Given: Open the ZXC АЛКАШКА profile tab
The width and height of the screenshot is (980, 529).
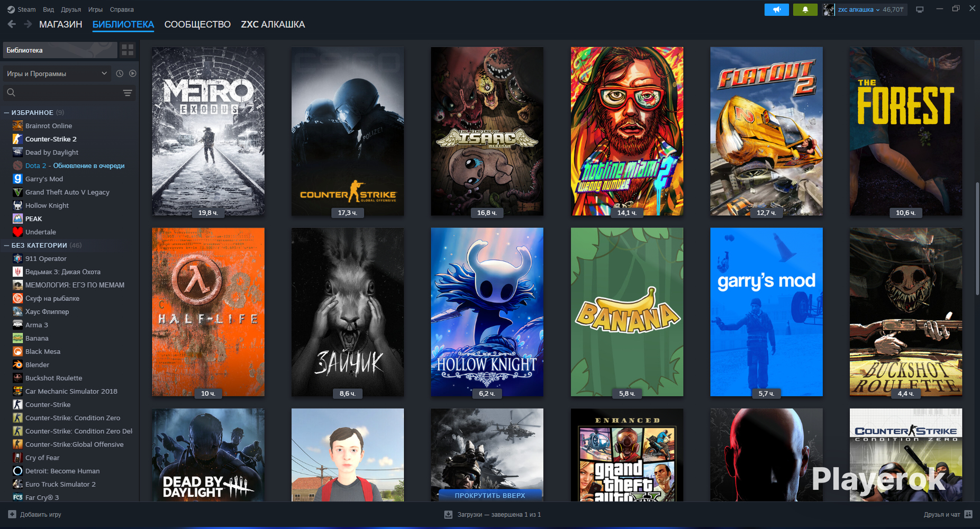Looking at the screenshot, I should (273, 24).
